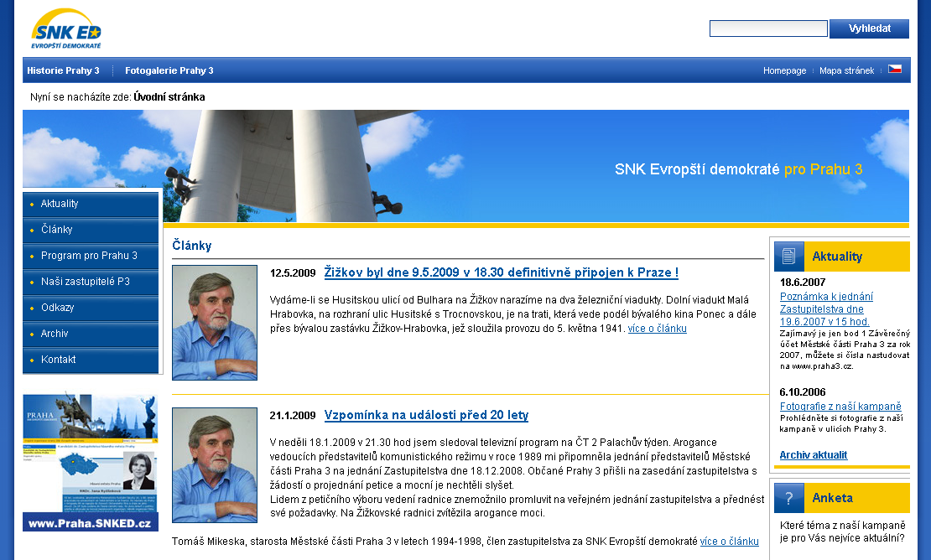The image size is (931, 560).
Task: Select Aktuality in sidebar menu
Action: pyautogui.click(x=91, y=204)
